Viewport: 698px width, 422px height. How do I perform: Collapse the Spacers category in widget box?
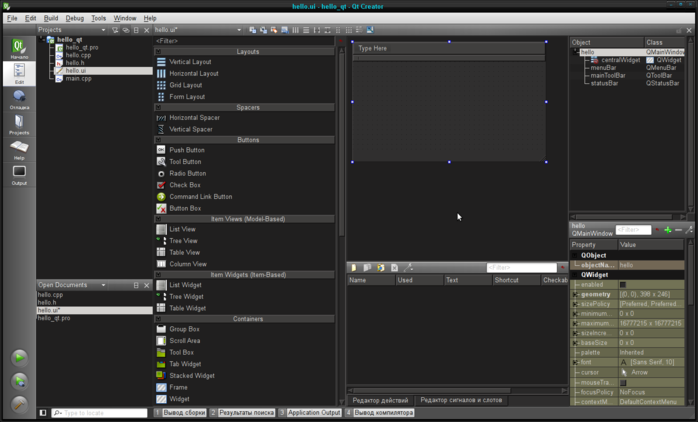158,107
